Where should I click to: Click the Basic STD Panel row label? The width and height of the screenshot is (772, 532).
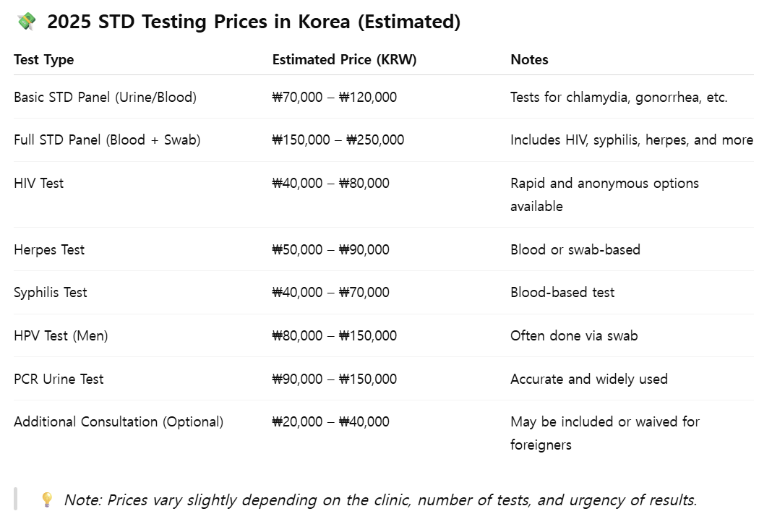(106, 97)
